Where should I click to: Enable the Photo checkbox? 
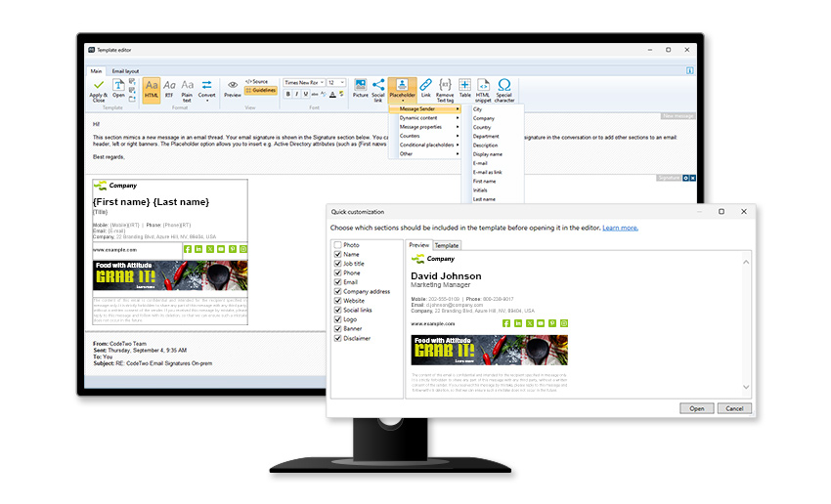338,245
